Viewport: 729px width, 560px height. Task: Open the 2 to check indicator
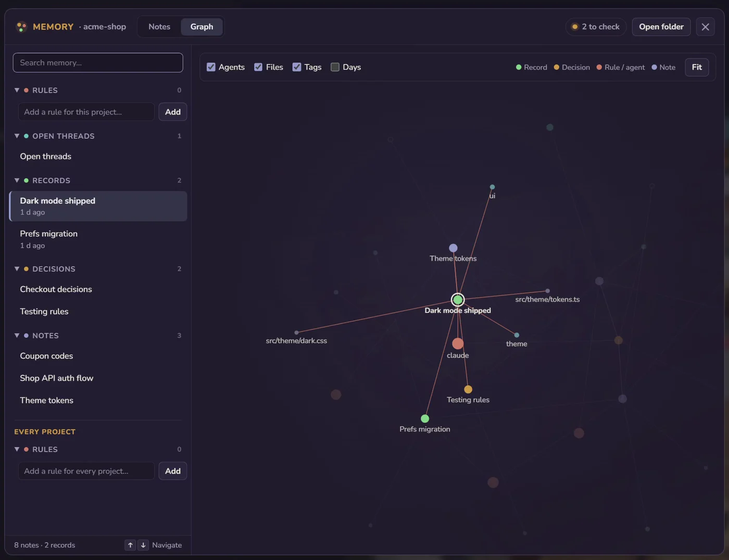(x=596, y=27)
